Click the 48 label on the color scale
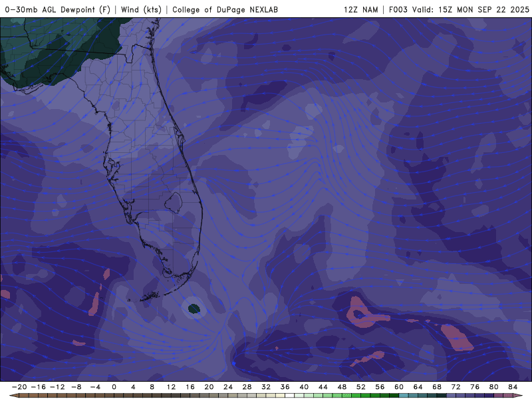This screenshot has height=399, width=532. [x=342, y=387]
